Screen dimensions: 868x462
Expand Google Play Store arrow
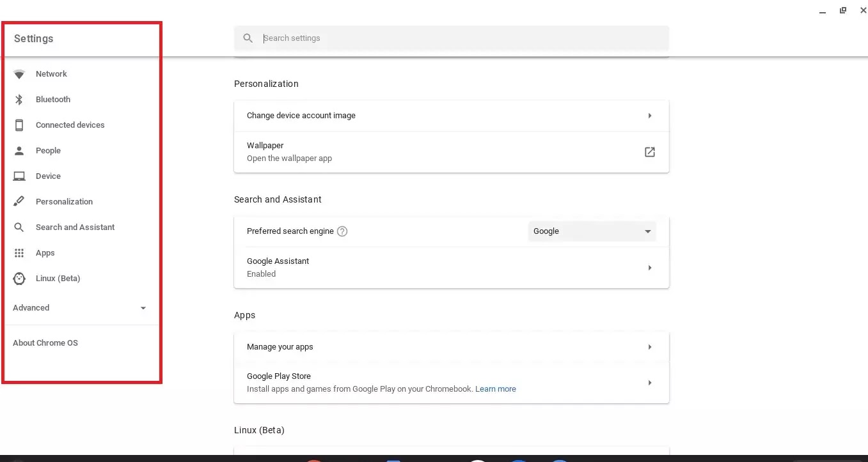(649, 383)
